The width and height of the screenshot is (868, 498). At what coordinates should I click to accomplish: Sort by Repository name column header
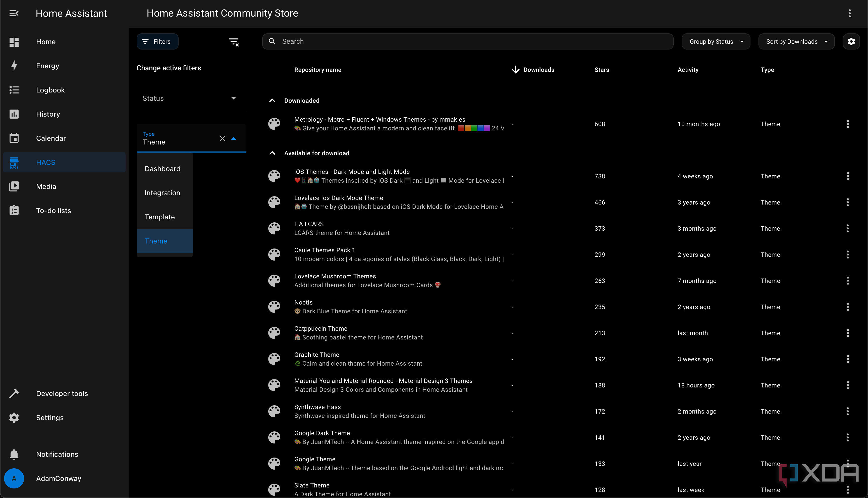coord(318,70)
